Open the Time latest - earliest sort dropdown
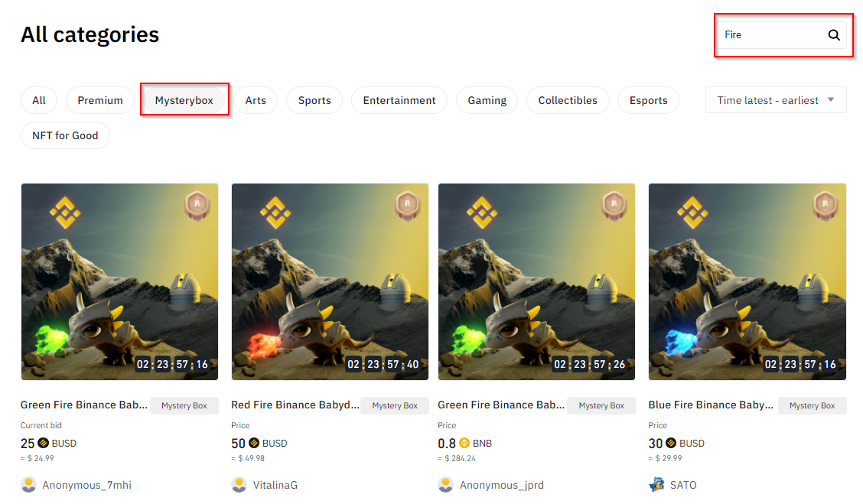863x504 pixels. tap(776, 100)
